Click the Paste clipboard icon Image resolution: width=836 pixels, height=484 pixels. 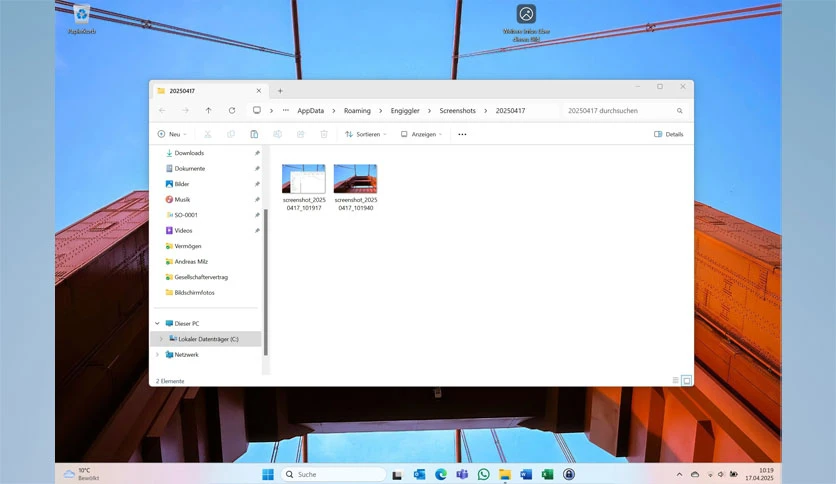coord(254,134)
